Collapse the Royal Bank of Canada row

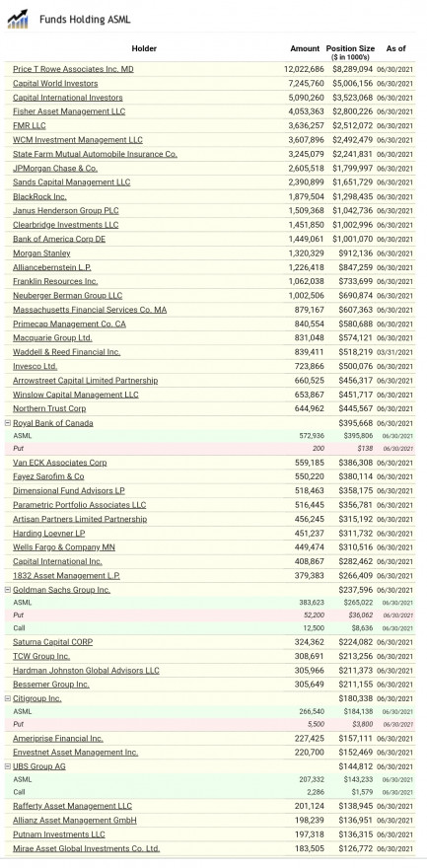(x=8, y=423)
